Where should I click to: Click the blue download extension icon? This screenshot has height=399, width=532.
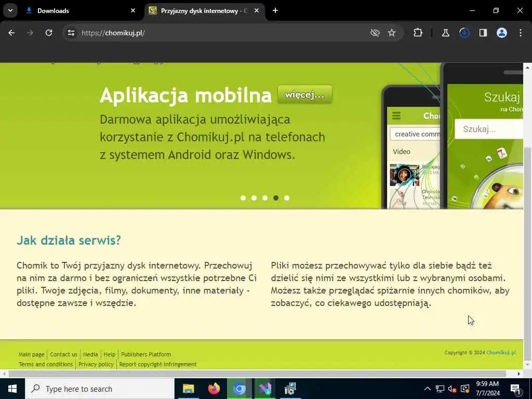point(464,33)
